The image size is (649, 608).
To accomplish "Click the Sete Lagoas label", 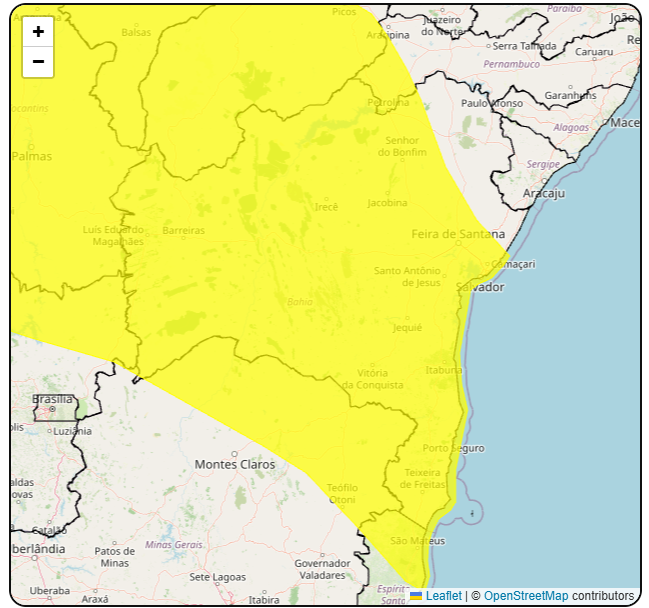I will tap(217, 577).
